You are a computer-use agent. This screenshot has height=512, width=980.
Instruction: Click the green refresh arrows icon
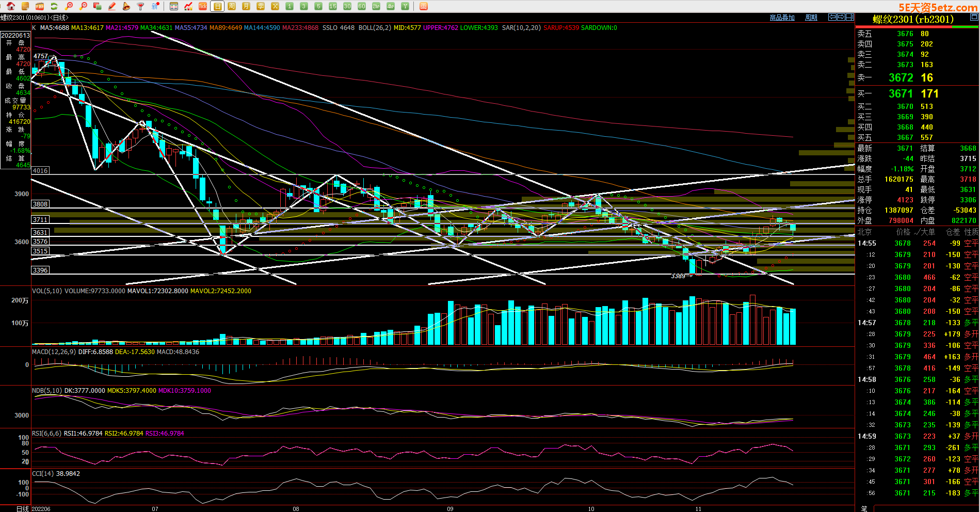pyautogui.click(x=54, y=6)
